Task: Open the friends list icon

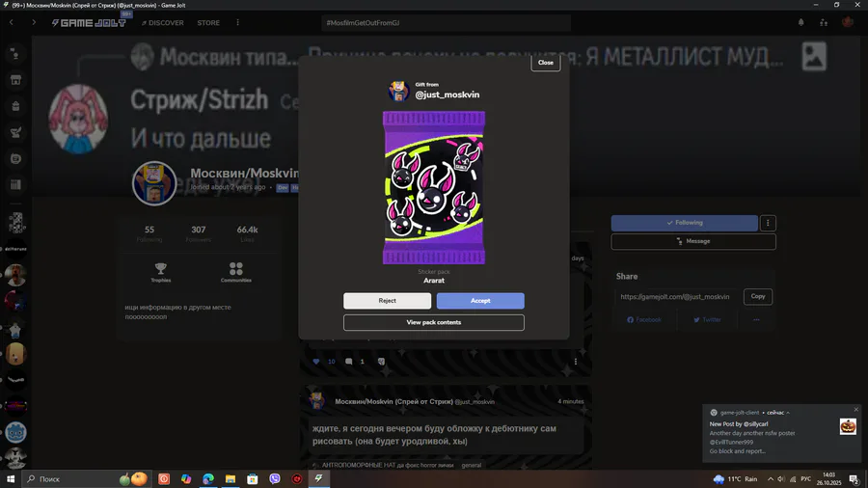Action: point(824,23)
